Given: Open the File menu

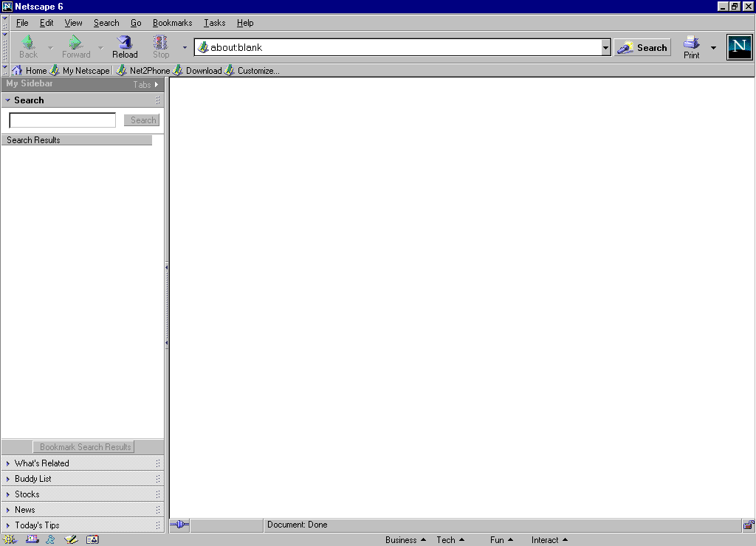Looking at the screenshot, I should click(x=22, y=23).
